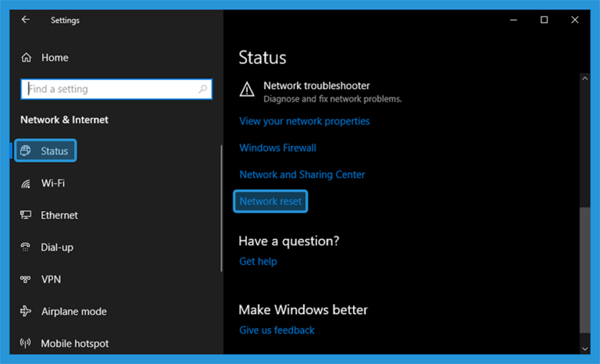The image size is (600, 364).
Task: Click the Network troubleshooter warning icon
Action: (x=247, y=89)
